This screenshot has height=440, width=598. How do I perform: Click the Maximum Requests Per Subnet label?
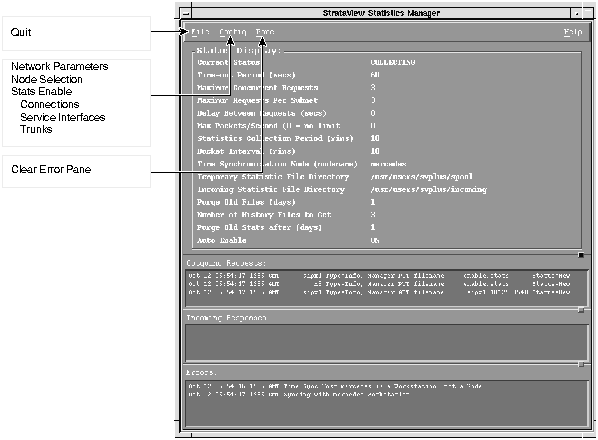point(257,100)
